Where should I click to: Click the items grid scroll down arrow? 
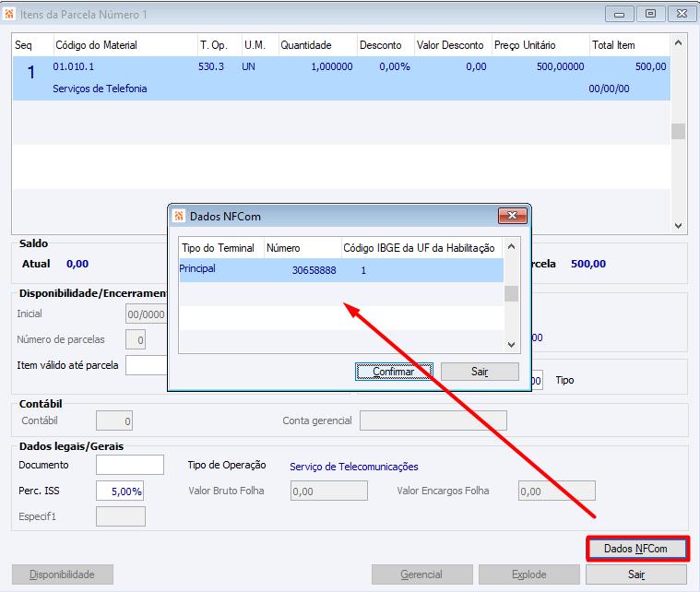678,226
